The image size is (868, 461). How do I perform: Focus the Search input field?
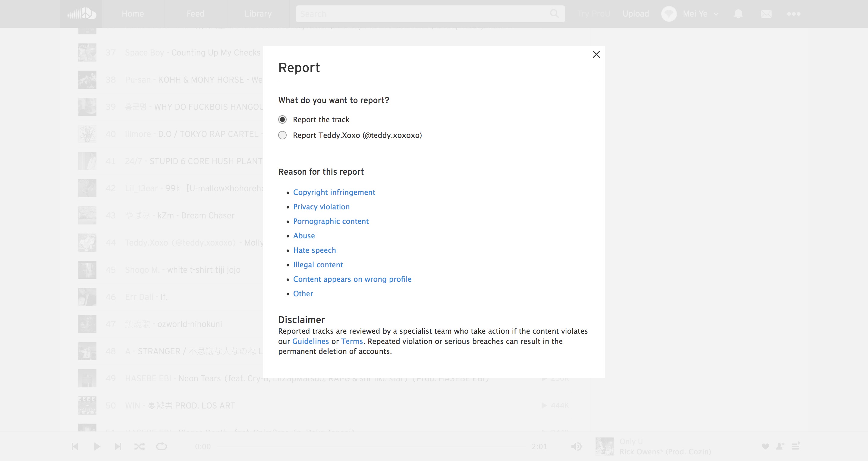click(x=430, y=14)
